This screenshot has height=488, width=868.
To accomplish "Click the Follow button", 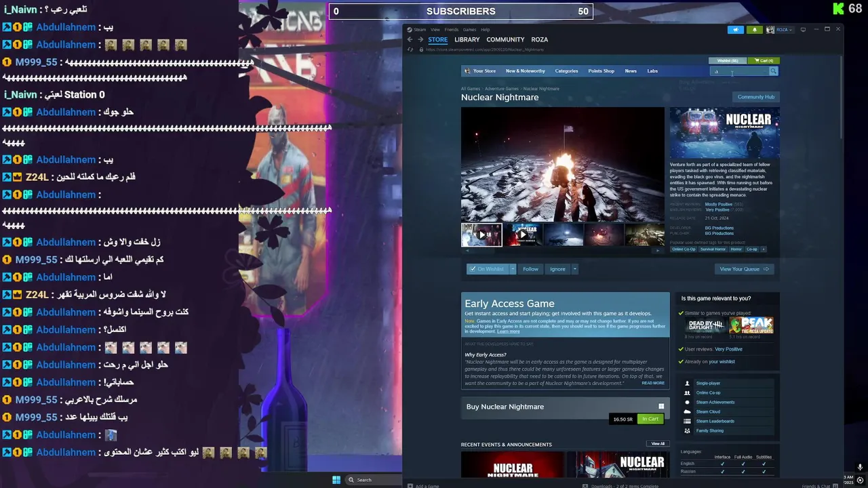I will point(530,269).
